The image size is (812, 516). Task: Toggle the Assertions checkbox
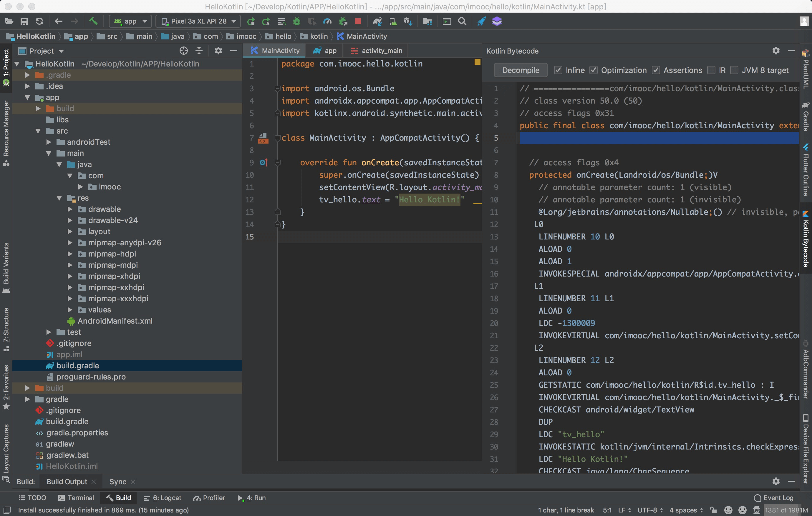[656, 70]
